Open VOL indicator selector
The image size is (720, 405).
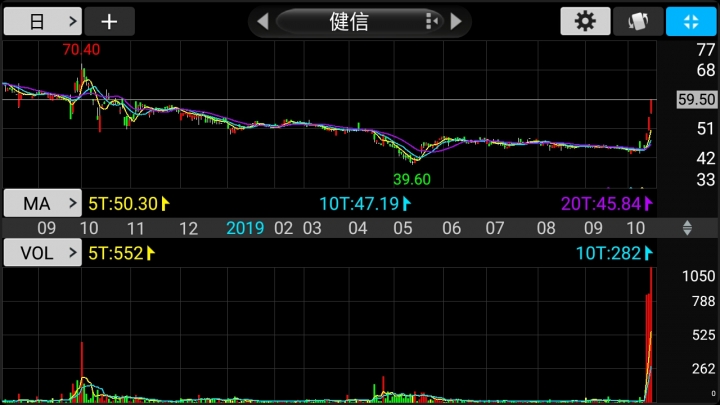point(43,252)
